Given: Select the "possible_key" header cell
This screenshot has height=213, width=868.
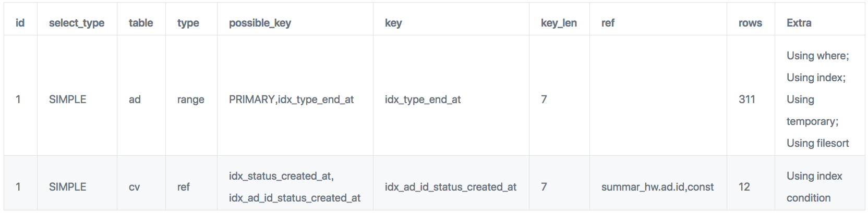Looking at the screenshot, I should point(260,23).
